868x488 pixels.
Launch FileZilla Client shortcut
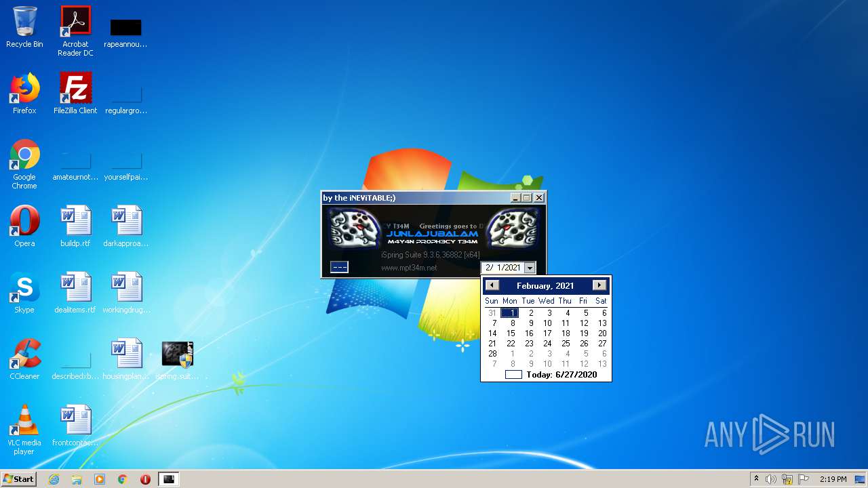tap(75, 94)
